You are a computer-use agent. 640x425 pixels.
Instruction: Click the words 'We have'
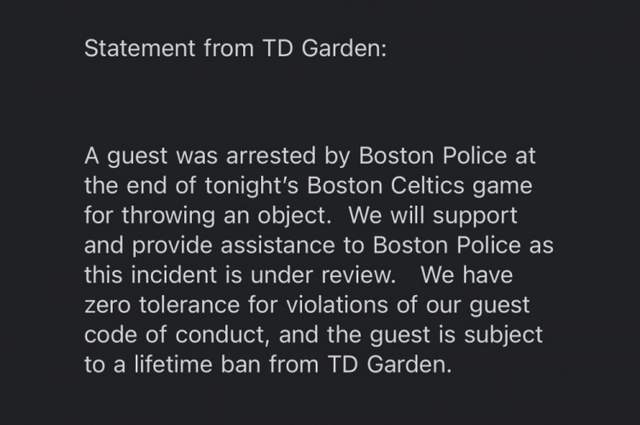click(x=467, y=275)
